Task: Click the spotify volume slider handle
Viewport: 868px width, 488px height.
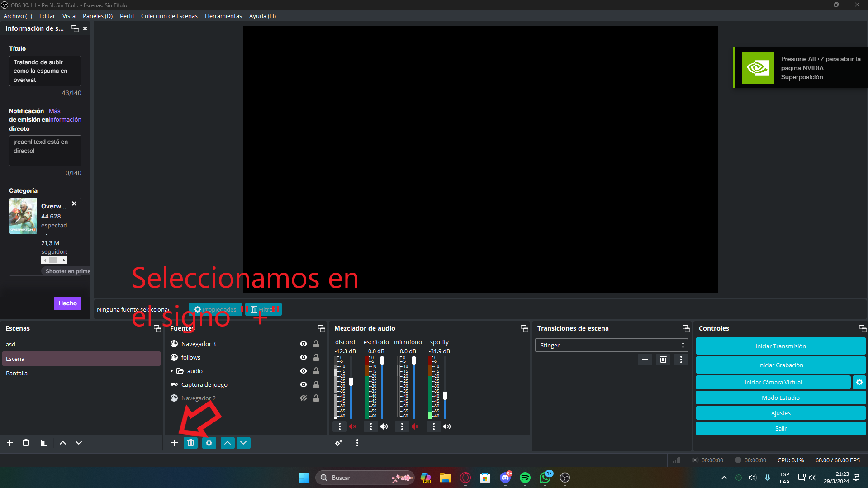Action: pos(445,396)
